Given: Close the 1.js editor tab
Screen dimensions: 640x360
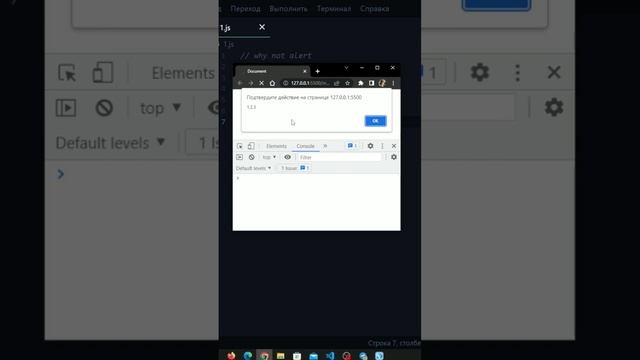Looking at the screenshot, I should 262,27.
